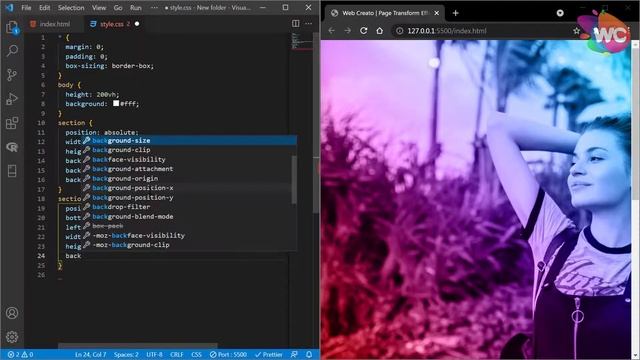Open the Explorer view in activity bar
Viewport: 640px width, 360px height.
tap(12, 27)
